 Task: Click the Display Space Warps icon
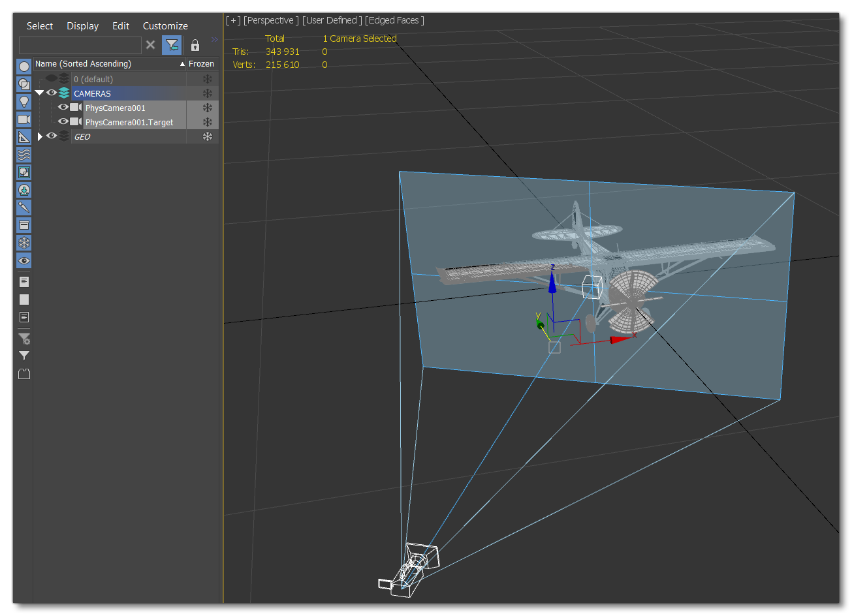pyautogui.click(x=24, y=155)
